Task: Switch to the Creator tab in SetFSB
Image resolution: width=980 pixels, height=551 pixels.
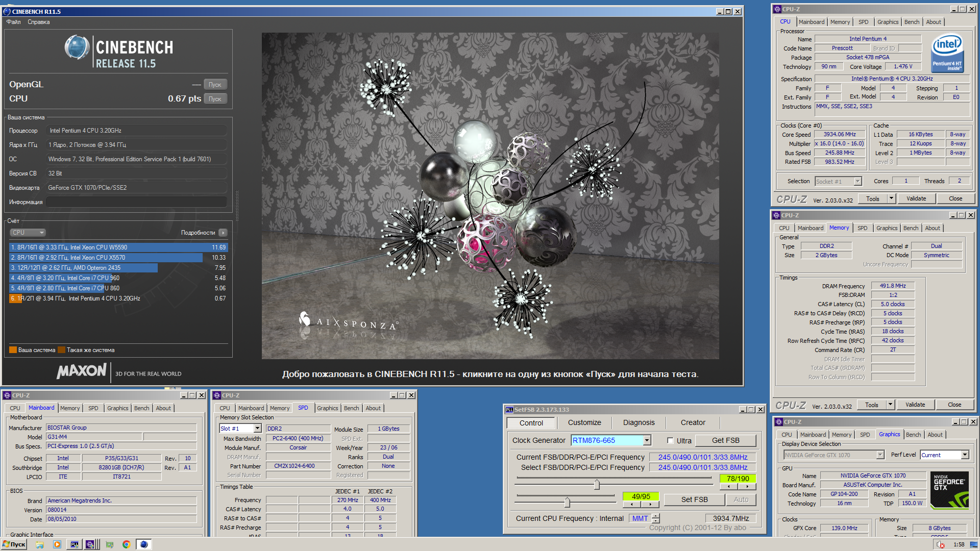Action: click(x=693, y=422)
